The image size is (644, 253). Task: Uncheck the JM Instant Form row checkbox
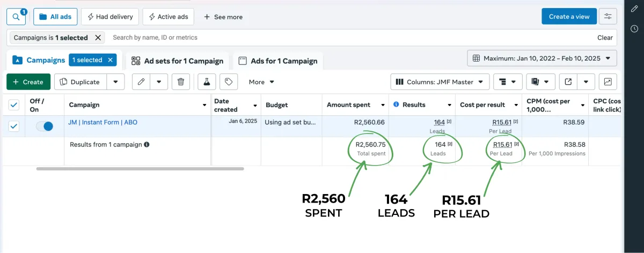[x=14, y=126]
